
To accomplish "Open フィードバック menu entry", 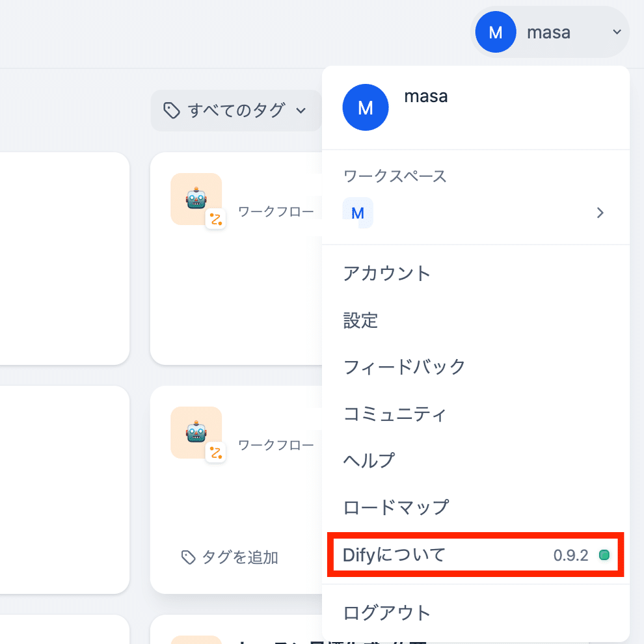I will pyautogui.click(x=404, y=367).
